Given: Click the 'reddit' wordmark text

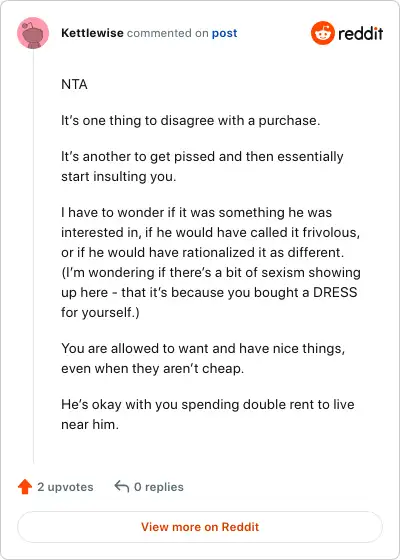Looking at the screenshot, I should tap(360, 34).
